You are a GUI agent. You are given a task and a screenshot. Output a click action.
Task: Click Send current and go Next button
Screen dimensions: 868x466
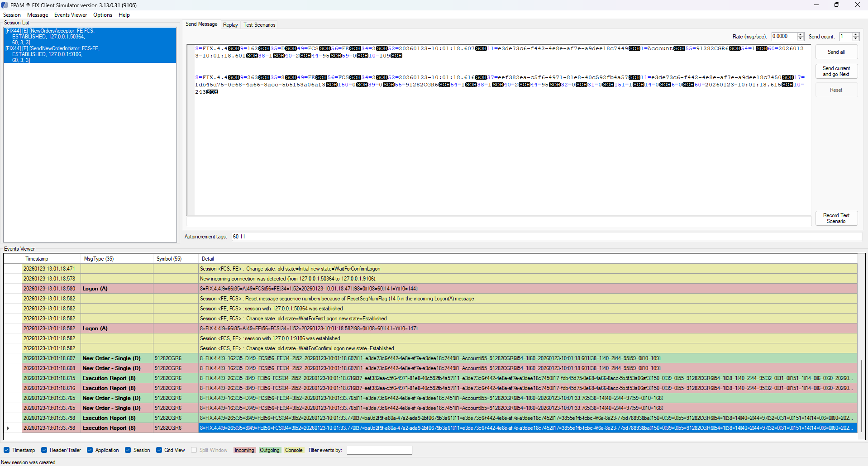(x=836, y=71)
